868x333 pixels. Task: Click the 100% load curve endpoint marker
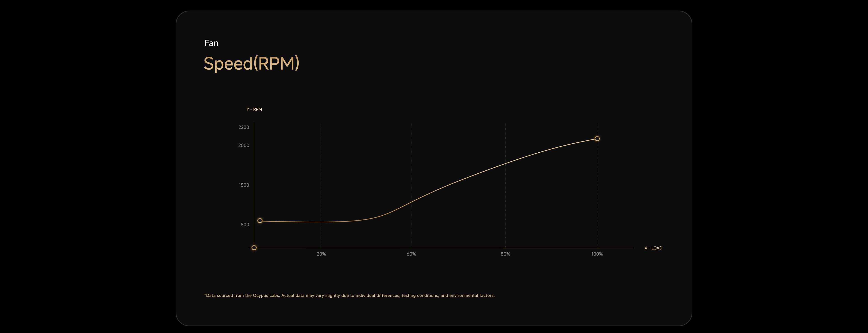click(597, 139)
